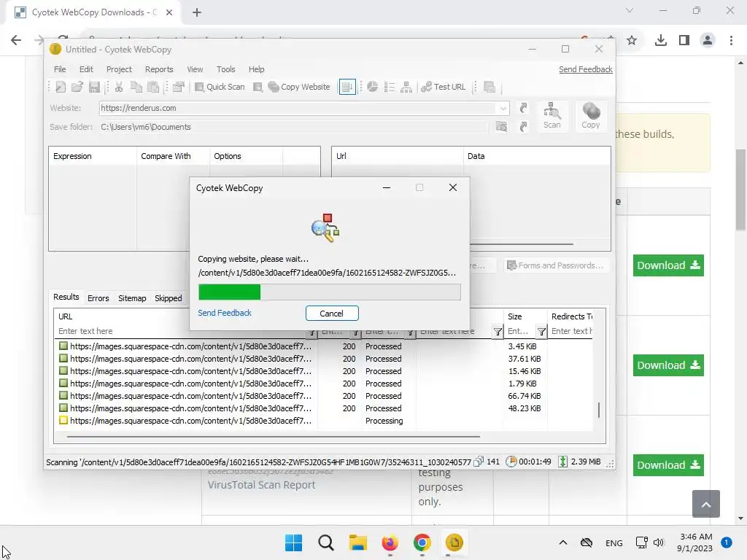Click the downloaded size green arrow icon

pyautogui.click(x=562, y=462)
